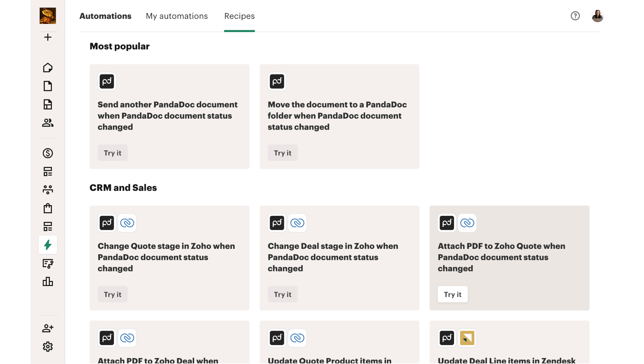Click the invite user icon
This screenshot has height=364, width=644.
click(48, 328)
